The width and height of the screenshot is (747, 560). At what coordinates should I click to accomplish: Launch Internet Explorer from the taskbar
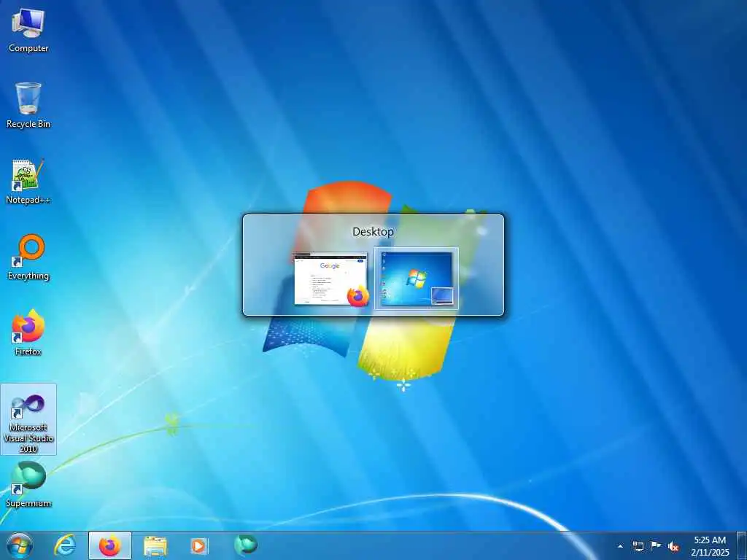coord(65,545)
